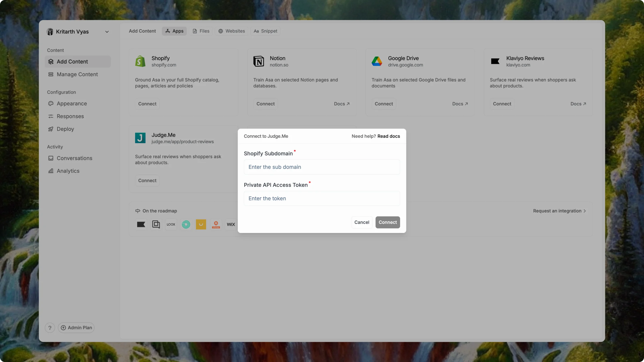Image resolution: width=644 pixels, height=362 pixels.
Task: Go to Appearance settings
Action: tap(78, 104)
